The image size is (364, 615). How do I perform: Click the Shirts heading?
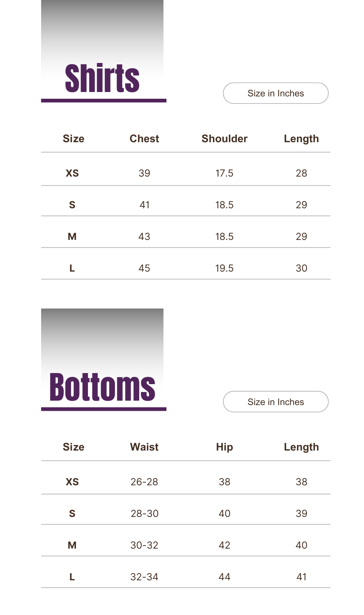102,79
